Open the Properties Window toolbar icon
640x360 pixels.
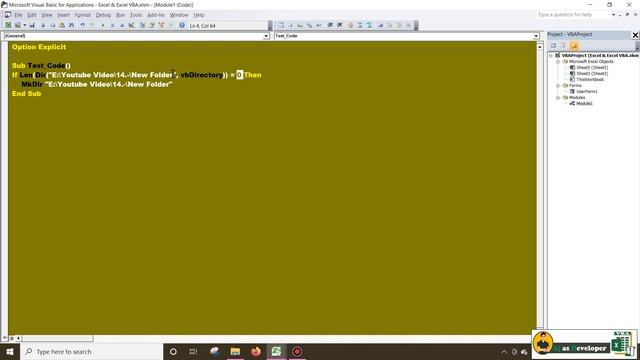[x=152, y=25]
